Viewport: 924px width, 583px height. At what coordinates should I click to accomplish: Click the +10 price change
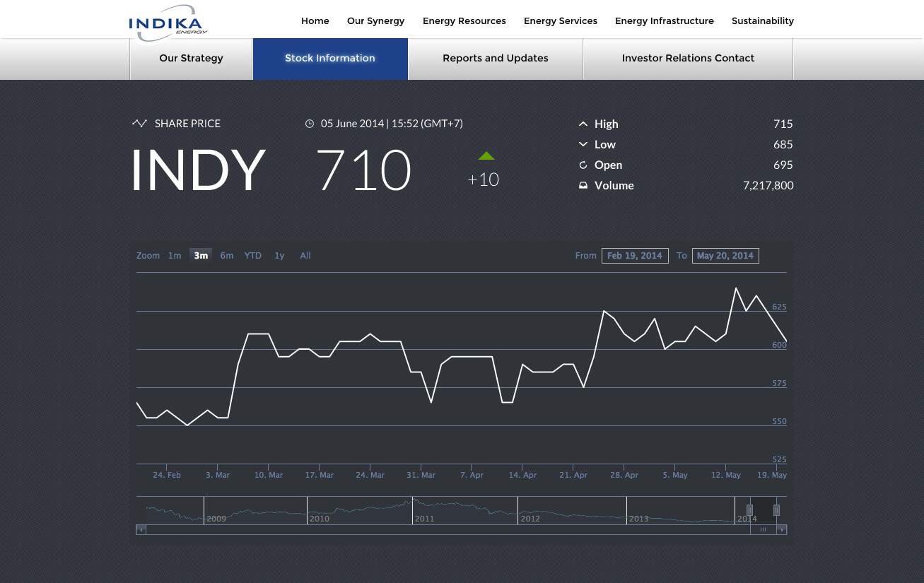click(x=484, y=179)
